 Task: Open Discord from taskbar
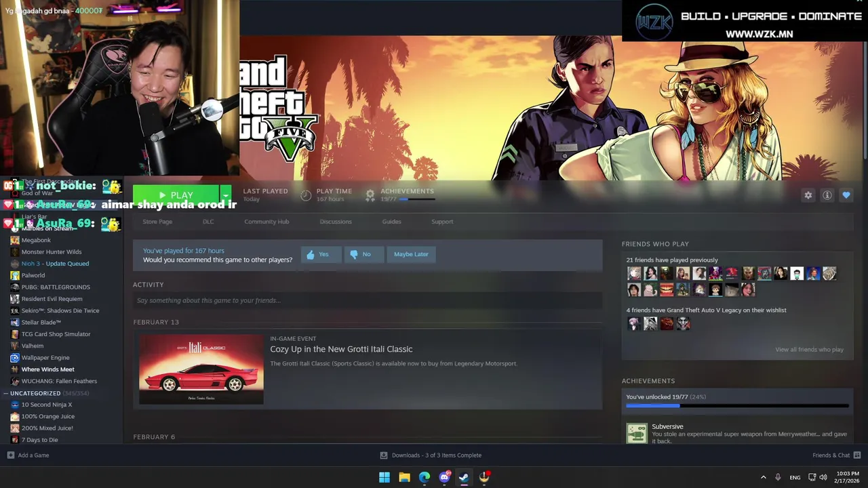pyautogui.click(x=444, y=477)
